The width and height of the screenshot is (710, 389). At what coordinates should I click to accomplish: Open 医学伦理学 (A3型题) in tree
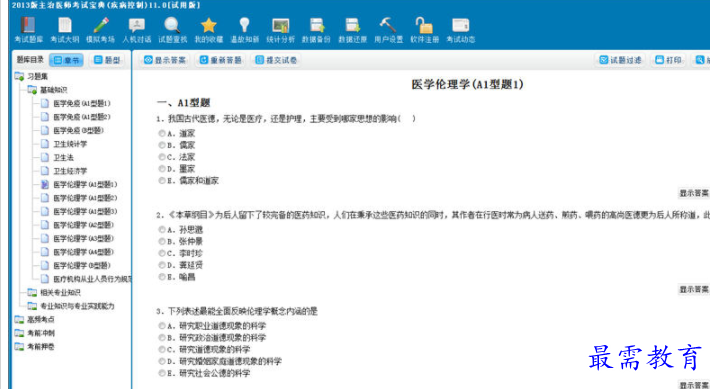[77, 238]
